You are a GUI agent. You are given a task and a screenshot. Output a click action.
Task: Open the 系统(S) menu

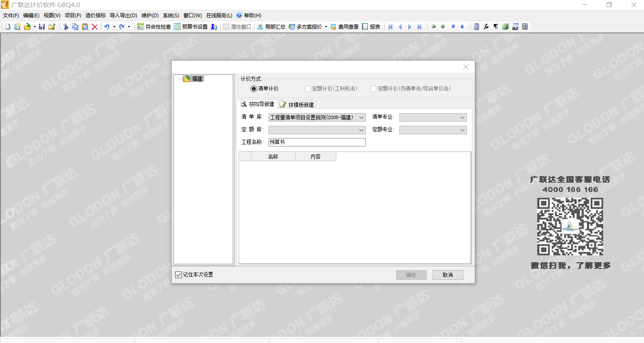pyautogui.click(x=171, y=15)
